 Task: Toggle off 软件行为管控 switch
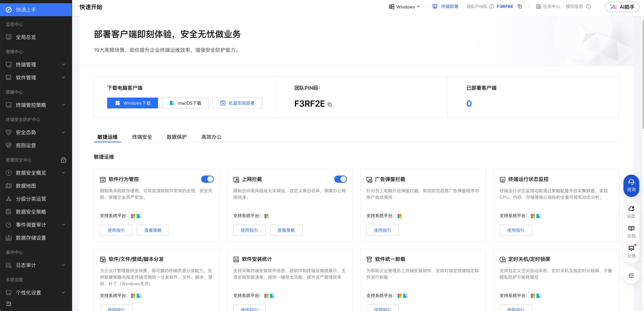207,179
